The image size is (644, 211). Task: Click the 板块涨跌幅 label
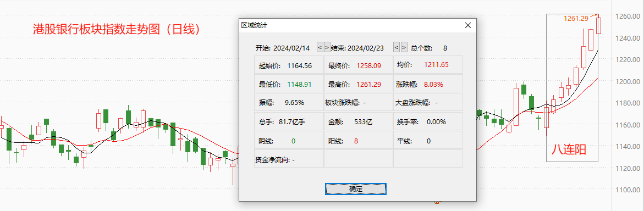tap(343, 103)
